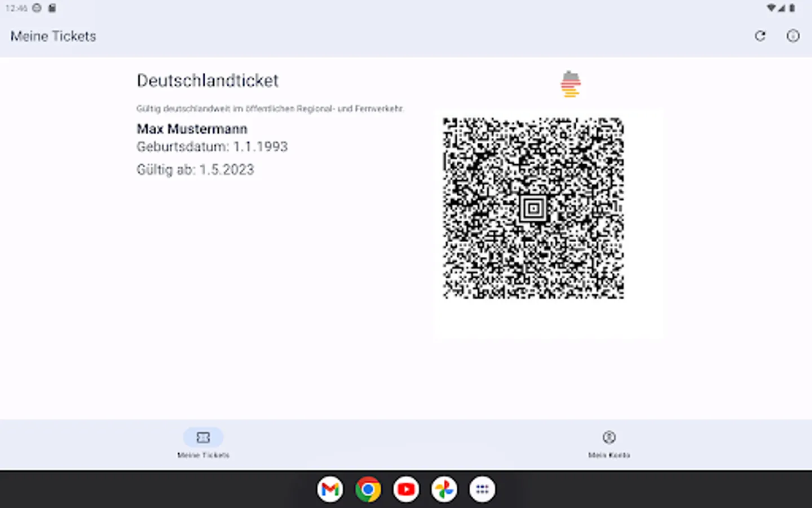Open Google Photos from the taskbar
This screenshot has height=508, width=812.
click(x=444, y=489)
